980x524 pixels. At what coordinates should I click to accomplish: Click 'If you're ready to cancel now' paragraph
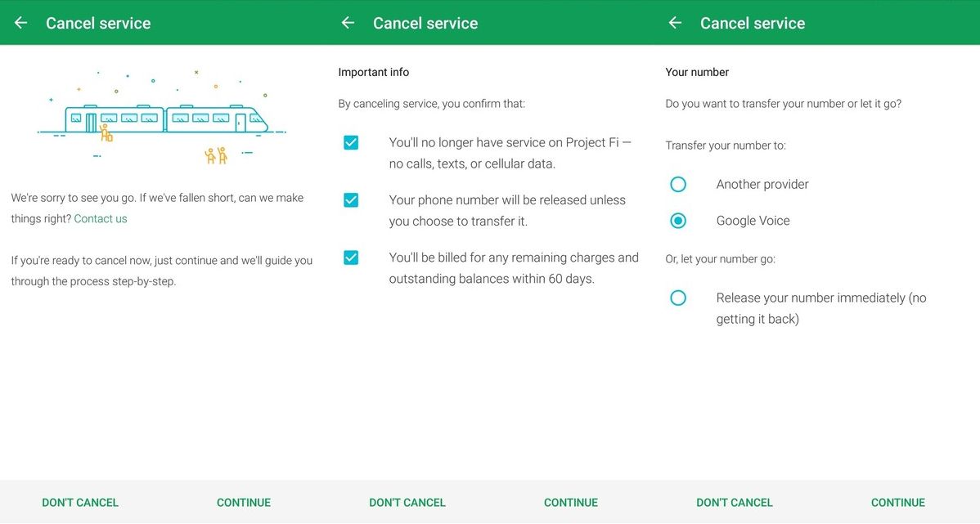point(162,271)
